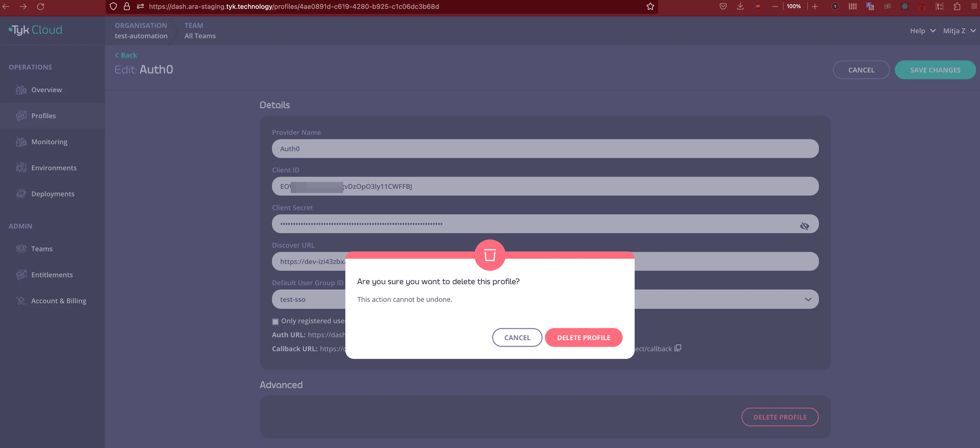Copy the Callback URL with copy icon
980x448 pixels.
(678, 348)
